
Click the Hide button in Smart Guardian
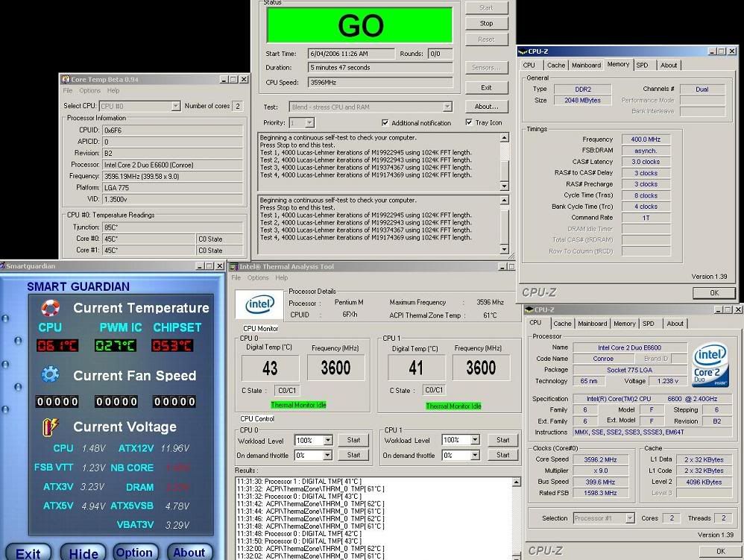(83, 553)
